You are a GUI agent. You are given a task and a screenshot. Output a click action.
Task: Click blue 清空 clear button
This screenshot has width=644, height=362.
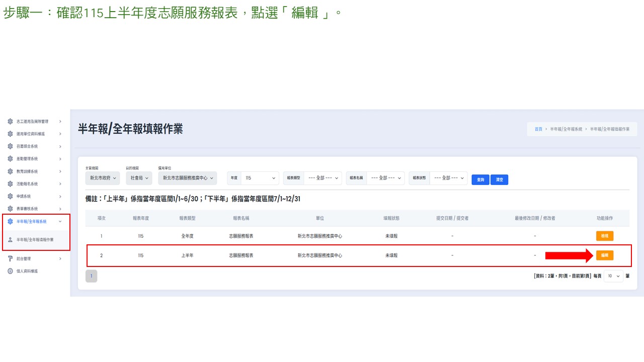499,179
